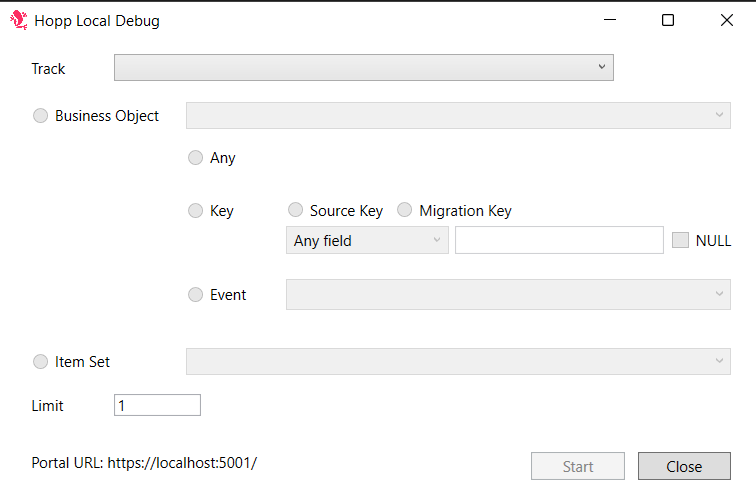The image size is (756, 504).
Task: Click the key value text field
Action: tap(559, 240)
